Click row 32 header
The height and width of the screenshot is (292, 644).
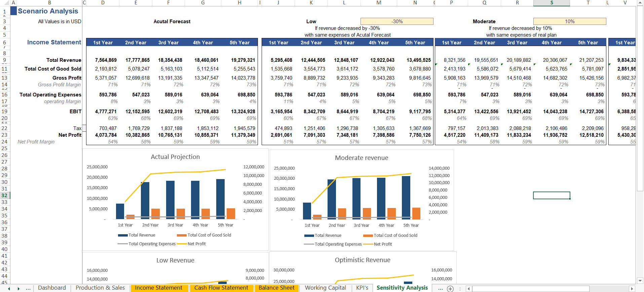(4, 196)
